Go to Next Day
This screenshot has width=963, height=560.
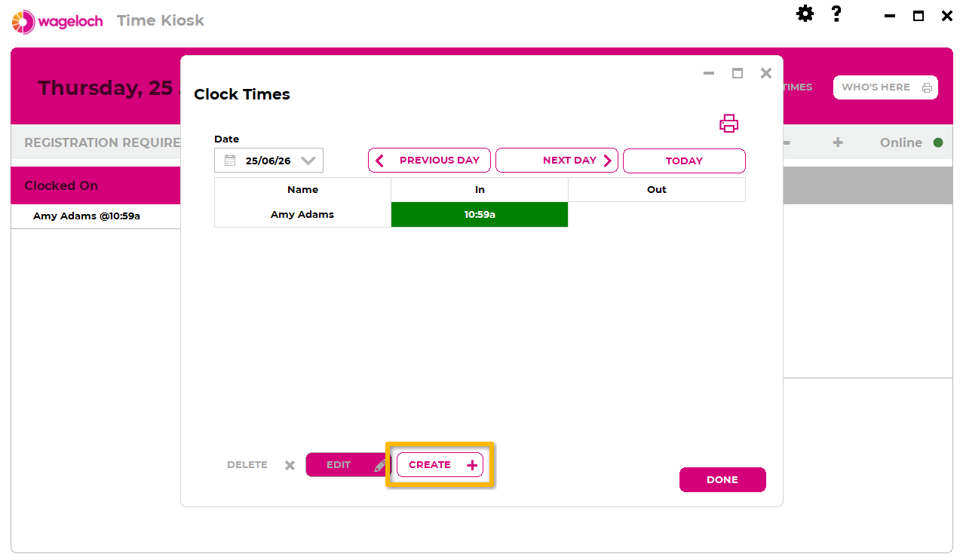coord(557,161)
